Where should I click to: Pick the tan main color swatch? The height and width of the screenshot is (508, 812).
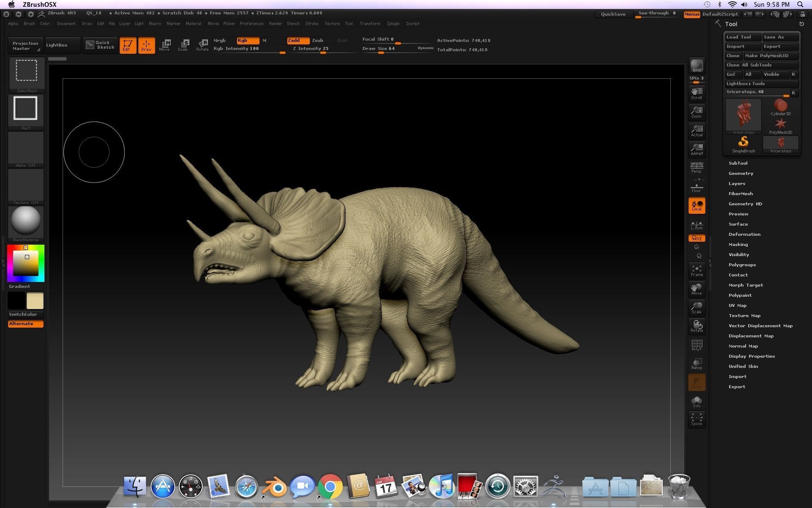point(35,301)
